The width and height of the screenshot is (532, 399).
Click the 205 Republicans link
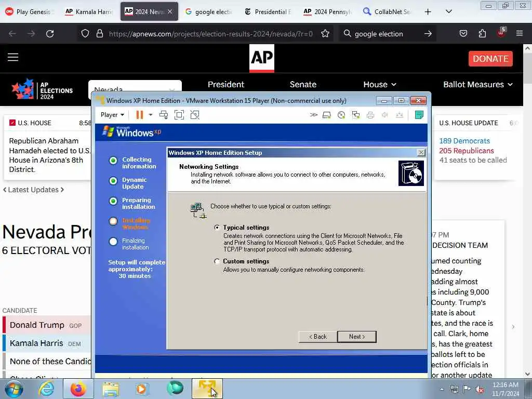coord(467,151)
